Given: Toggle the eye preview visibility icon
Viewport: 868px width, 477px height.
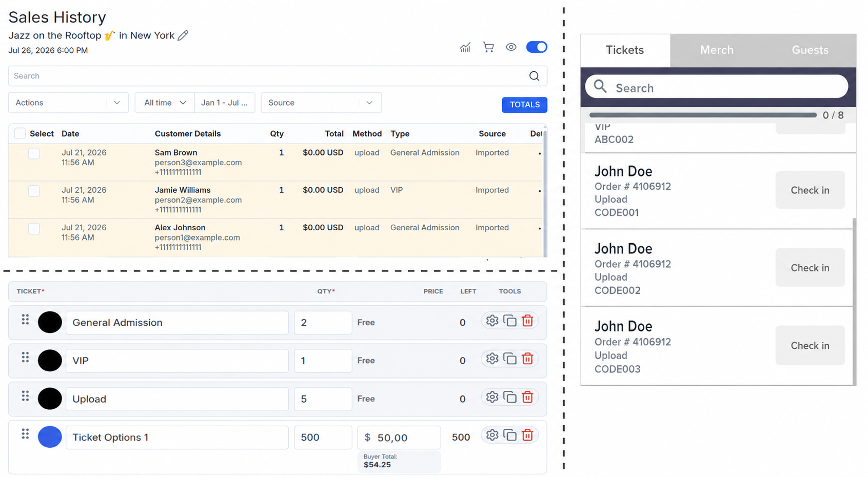Looking at the screenshot, I should 511,47.
